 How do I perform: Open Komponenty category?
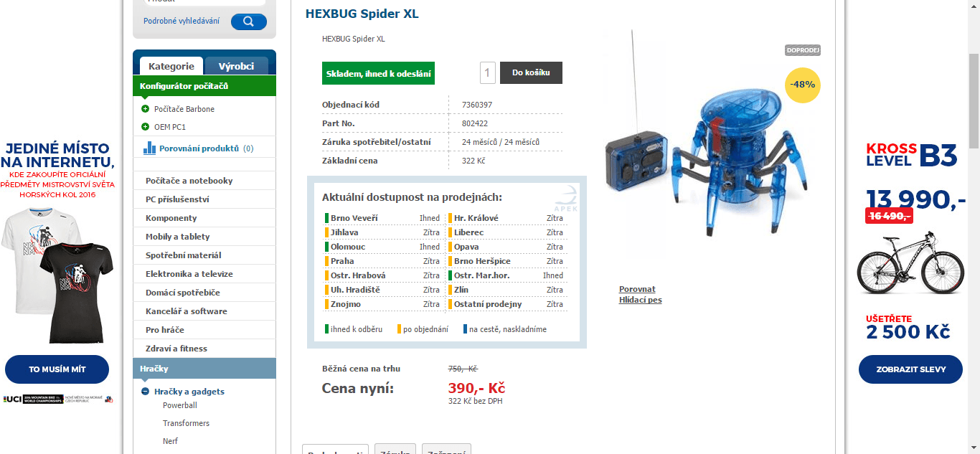(204, 218)
